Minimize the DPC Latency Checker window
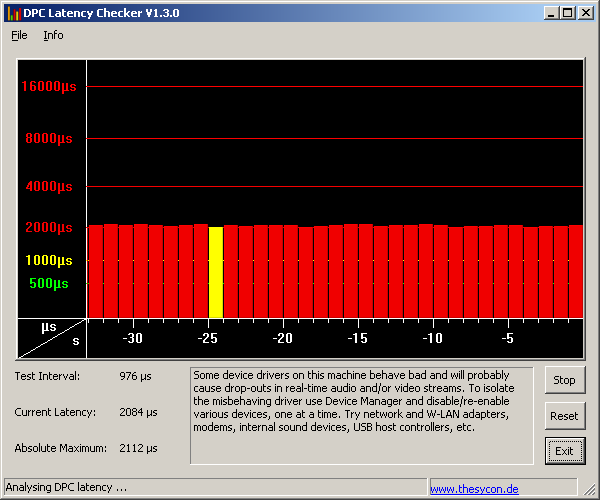The height and width of the screenshot is (500, 600). pos(551,13)
